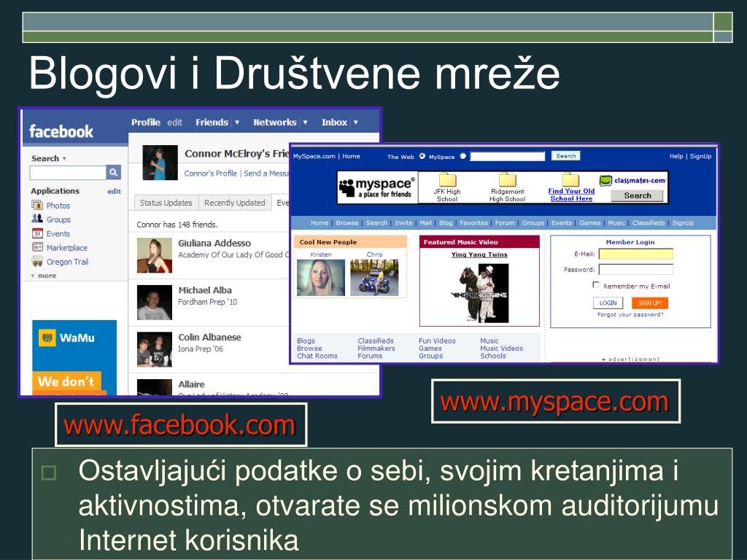This screenshot has height=560, width=747.
Task: Open the Events calendar icon
Action: 37,233
